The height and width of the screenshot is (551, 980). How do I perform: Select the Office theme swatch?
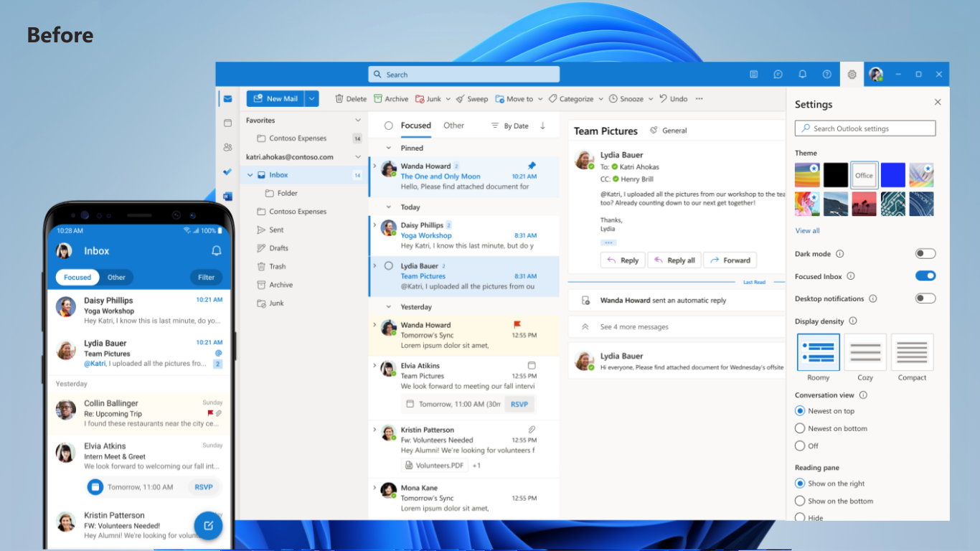click(864, 175)
